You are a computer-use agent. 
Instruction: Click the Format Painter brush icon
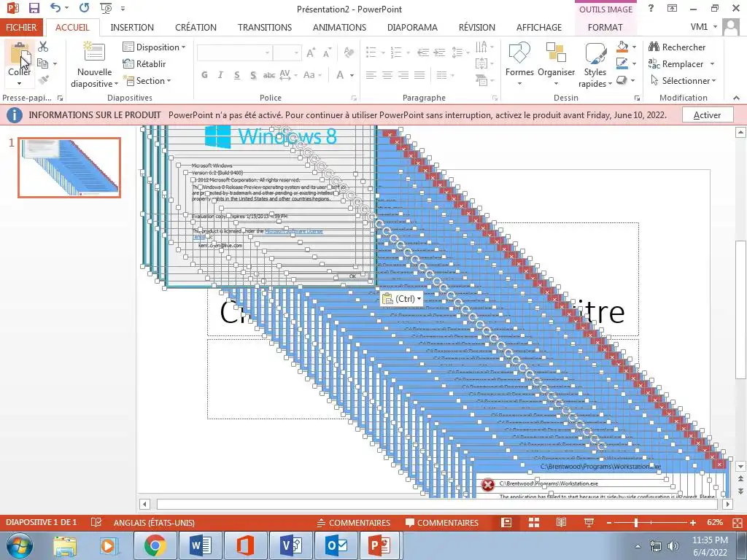(x=43, y=80)
